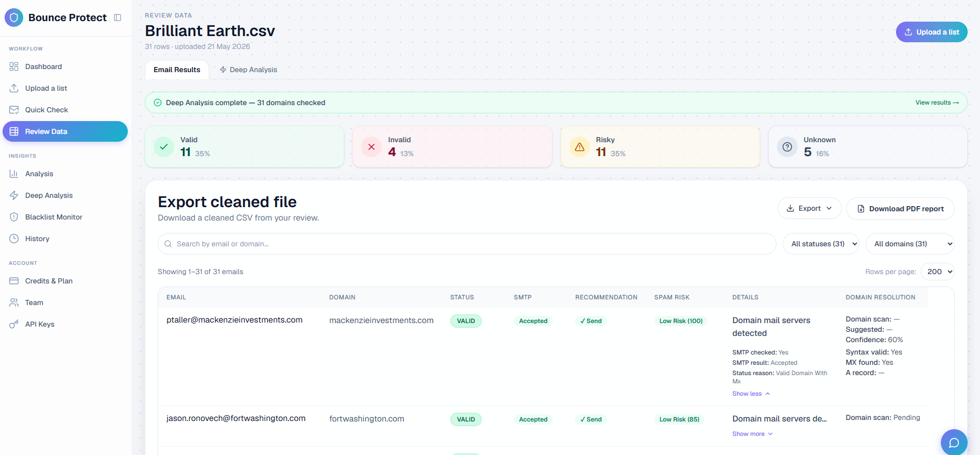Click the Low Risk (85) badge
The image size is (980, 455).
click(679, 419)
